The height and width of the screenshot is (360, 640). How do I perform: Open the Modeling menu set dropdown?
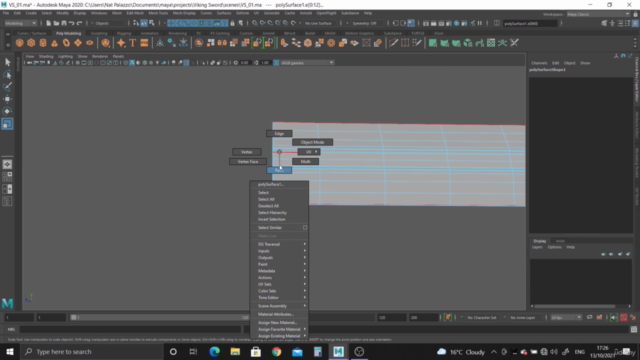tap(21, 23)
